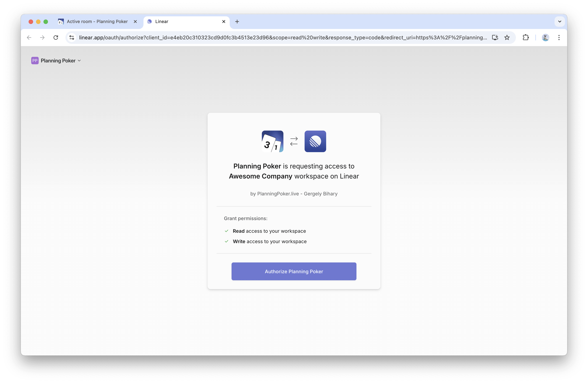Maximize the browser window with green button
The image size is (588, 383).
[46, 22]
